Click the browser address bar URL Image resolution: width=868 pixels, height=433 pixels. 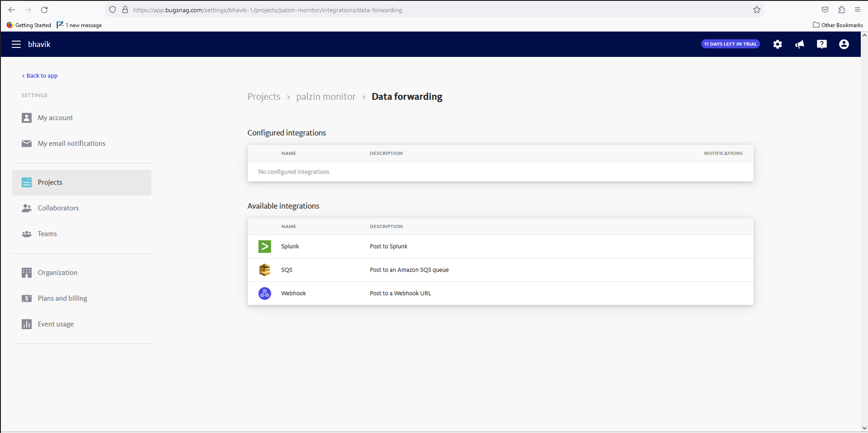267,10
